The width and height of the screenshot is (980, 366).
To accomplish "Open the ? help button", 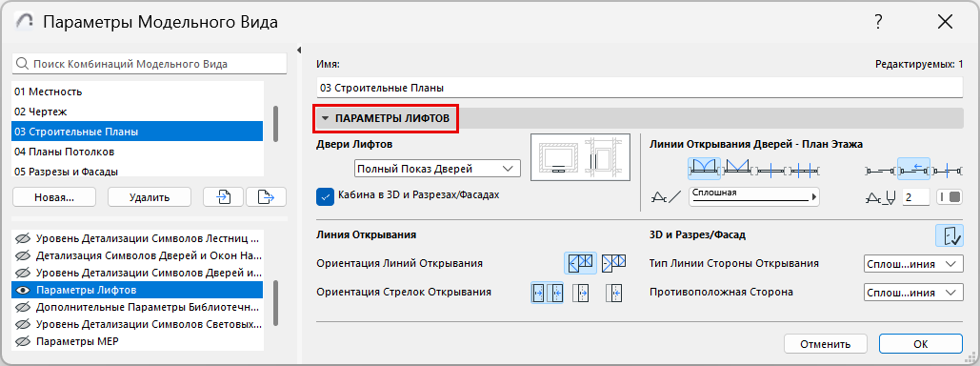I will tap(878, 23).
